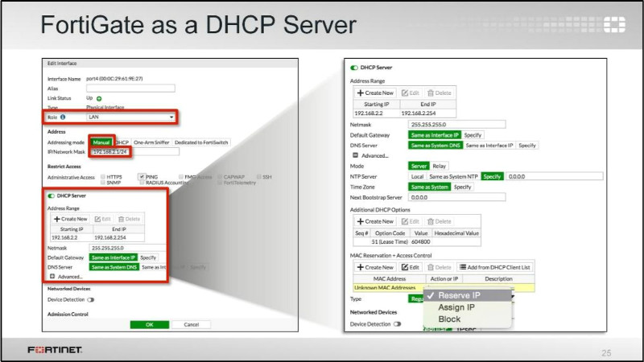The width and height of the screenshot is (644, 362).
Task: Click the Cancel button
Action: 192,325
